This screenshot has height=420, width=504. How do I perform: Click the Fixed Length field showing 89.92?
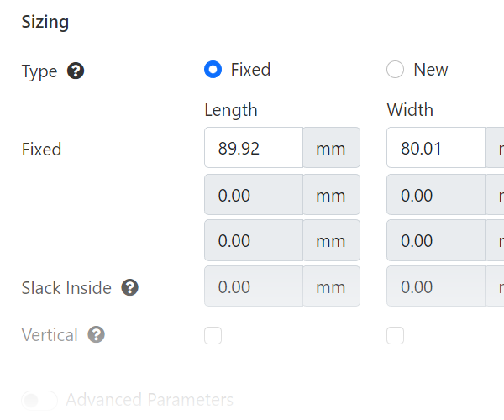point(253,149)
